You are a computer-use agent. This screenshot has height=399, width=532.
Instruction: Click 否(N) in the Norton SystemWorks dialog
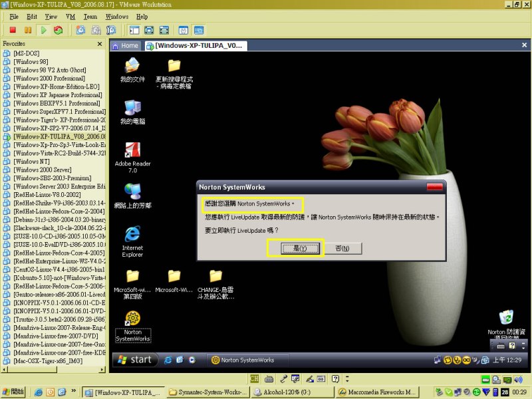coord(342,248)
